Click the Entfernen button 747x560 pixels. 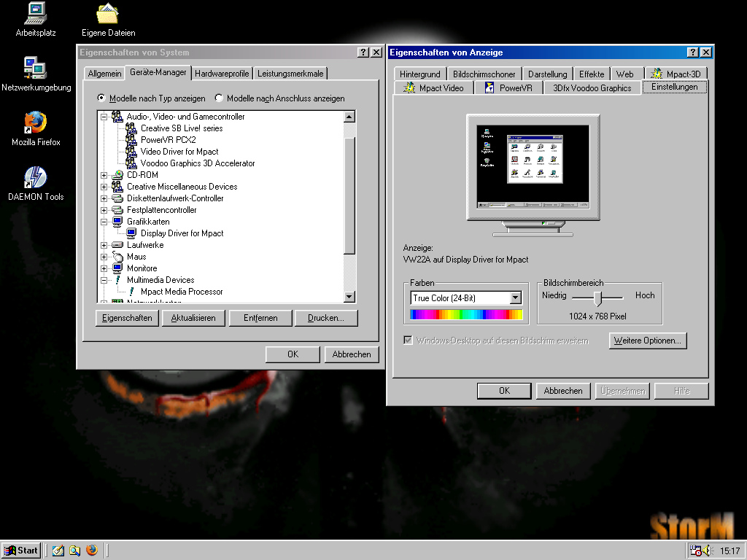260,318
